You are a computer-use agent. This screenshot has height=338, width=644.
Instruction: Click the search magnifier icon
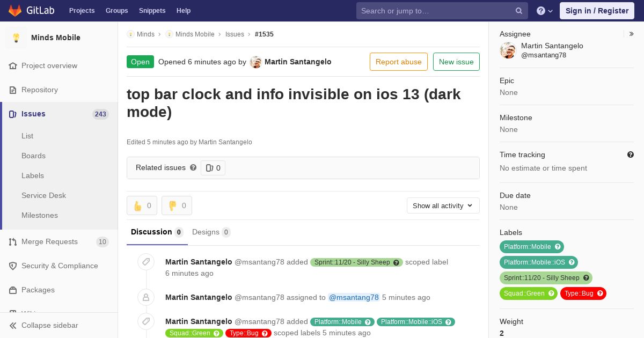point(519,11)
